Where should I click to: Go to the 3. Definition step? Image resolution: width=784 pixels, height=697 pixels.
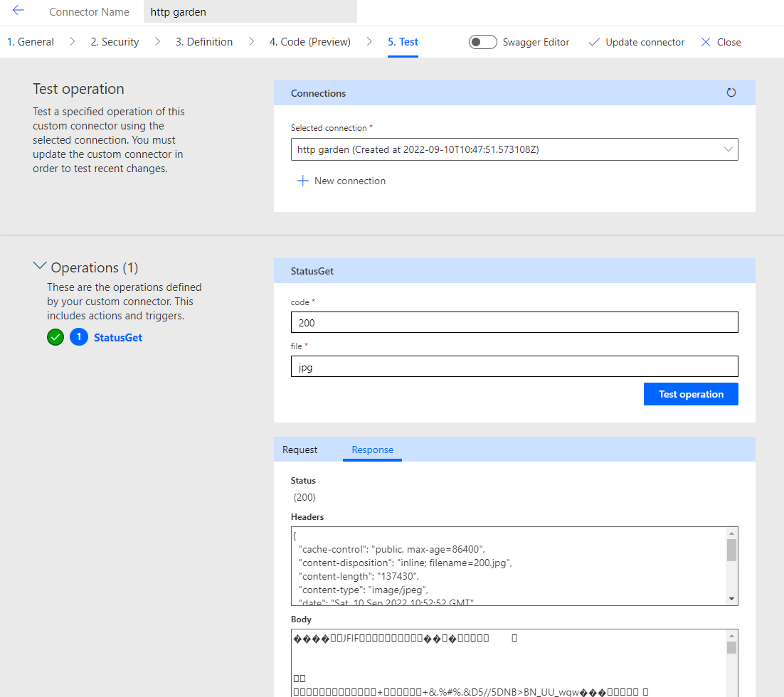click(x=204, y=42)
